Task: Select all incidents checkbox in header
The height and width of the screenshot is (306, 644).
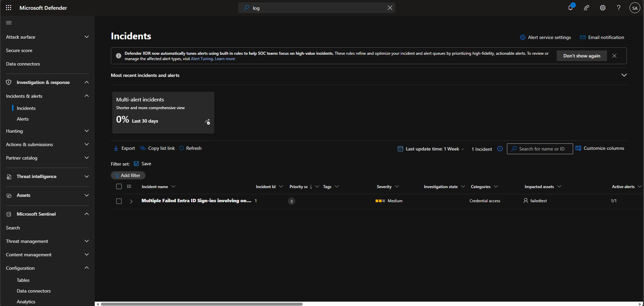Action: (119, 186)
